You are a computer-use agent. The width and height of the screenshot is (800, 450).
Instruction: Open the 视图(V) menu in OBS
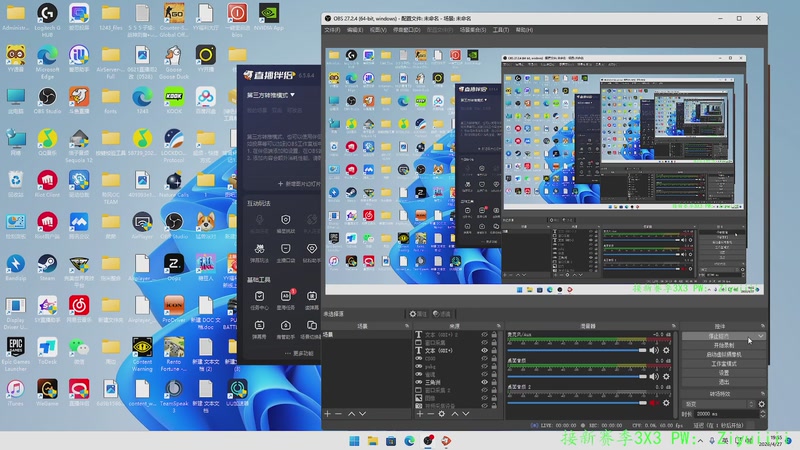(x=378, y=30)
